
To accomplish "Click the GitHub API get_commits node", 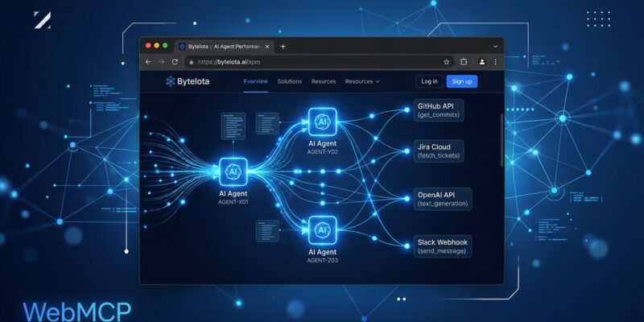I will click(439, 110).
